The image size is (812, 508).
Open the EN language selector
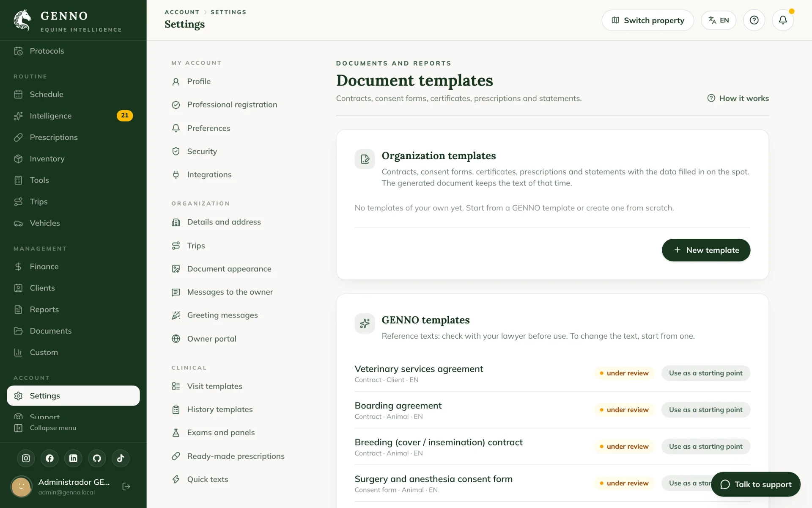(x=719, y=20)
